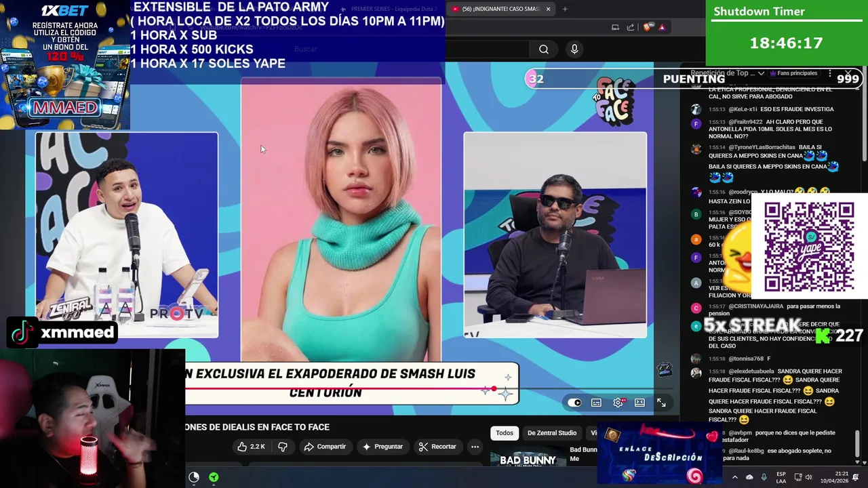Click the install app icon in address bar

point(615,27)
